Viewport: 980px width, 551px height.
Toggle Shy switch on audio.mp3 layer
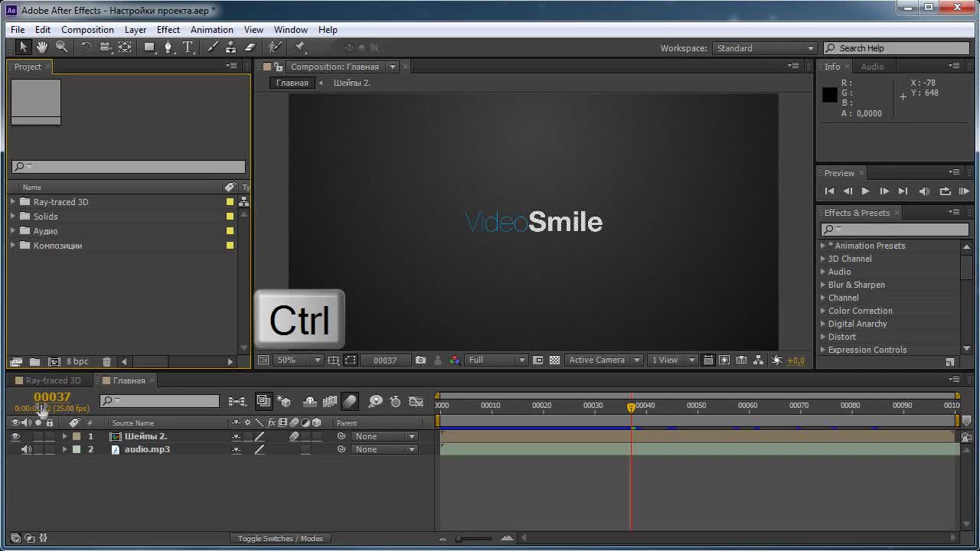237,449
